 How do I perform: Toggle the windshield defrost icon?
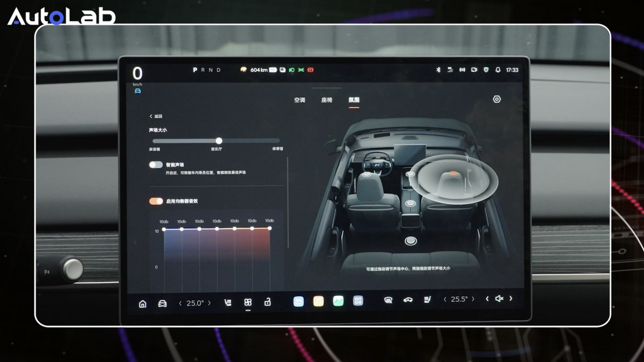click(388, 300)
